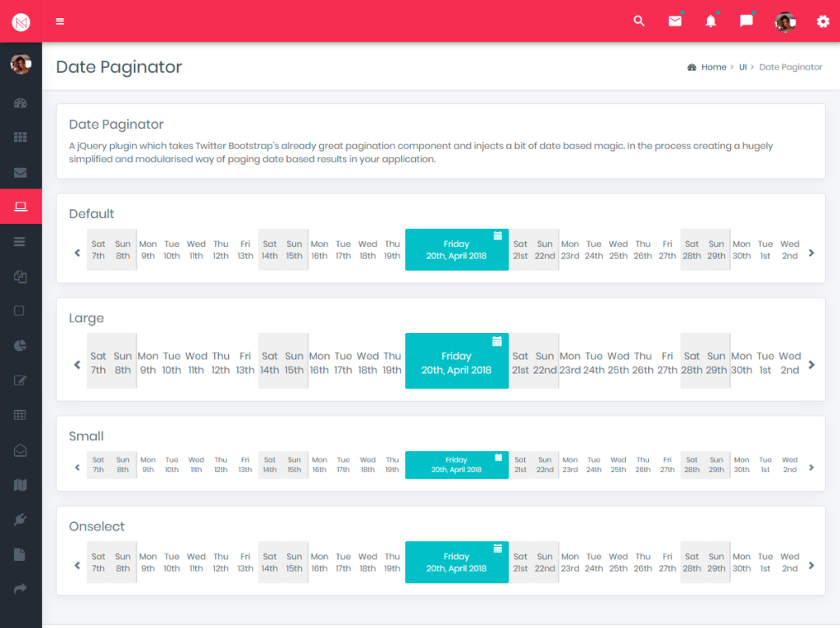Viewport: 840px width, 628px height.
Task: Open the pie chart icon in sidebar
Action: point(20,345)
